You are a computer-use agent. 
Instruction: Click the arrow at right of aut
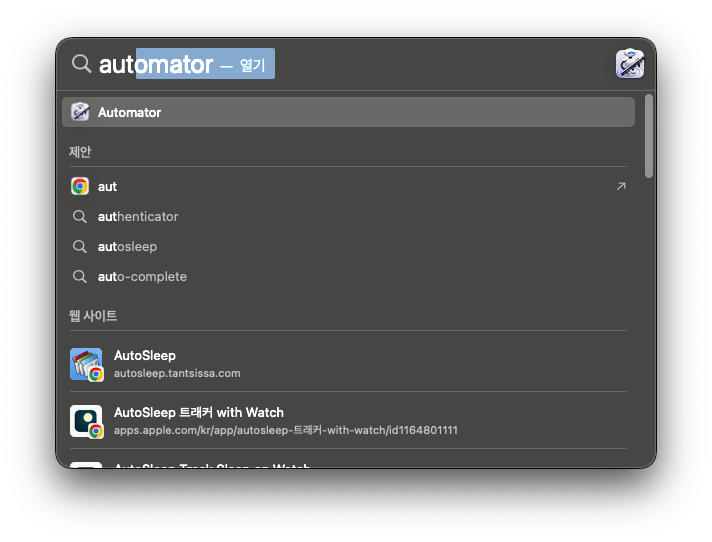(621, 187)
